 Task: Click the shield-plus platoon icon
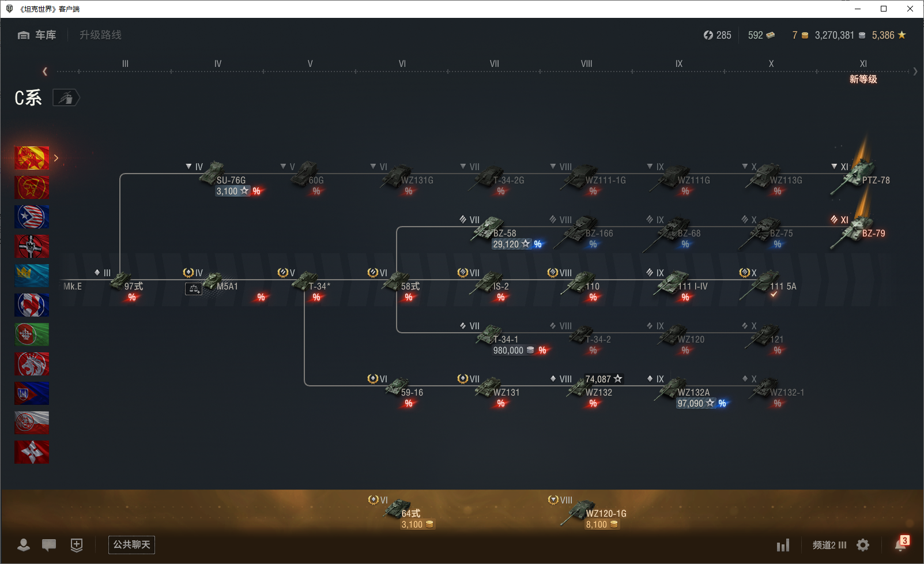coord(77,545)
